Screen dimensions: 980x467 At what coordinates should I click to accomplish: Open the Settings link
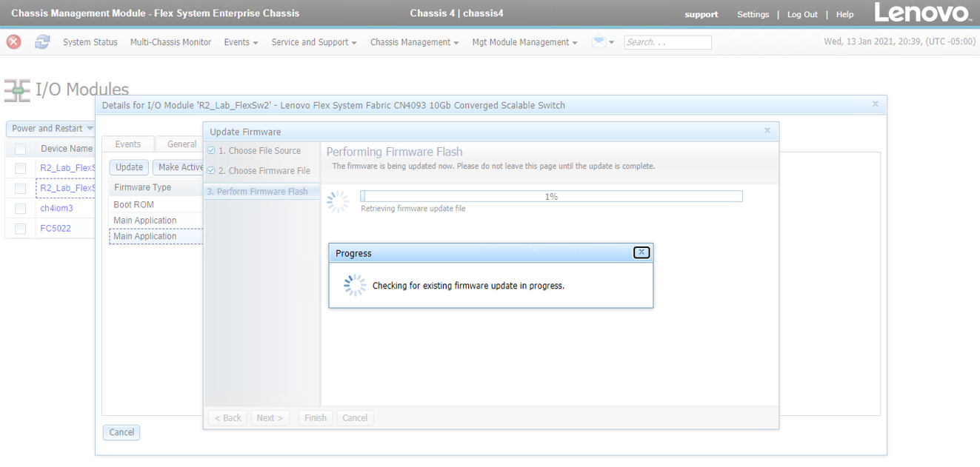(x=753, y=14)
